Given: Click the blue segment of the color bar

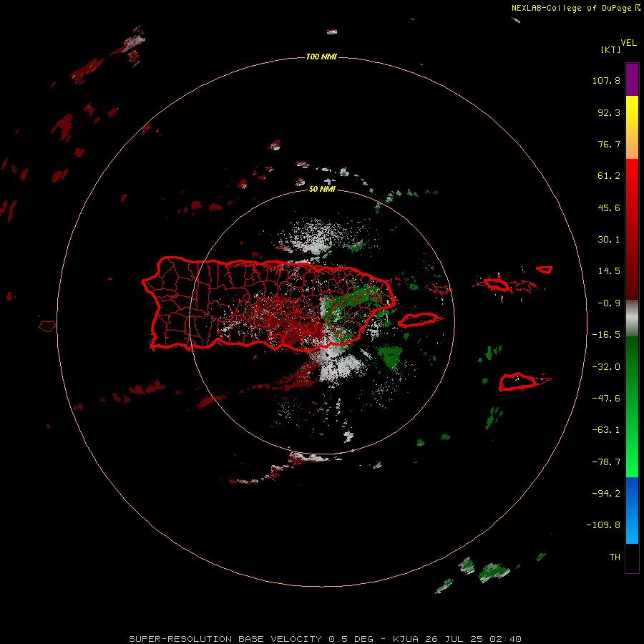Looking at the screenshot, I should [x=632, y=510].
